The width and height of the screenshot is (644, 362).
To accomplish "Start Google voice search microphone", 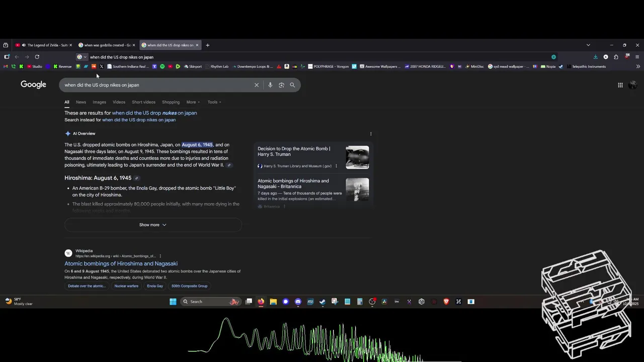I will (270, 85).
